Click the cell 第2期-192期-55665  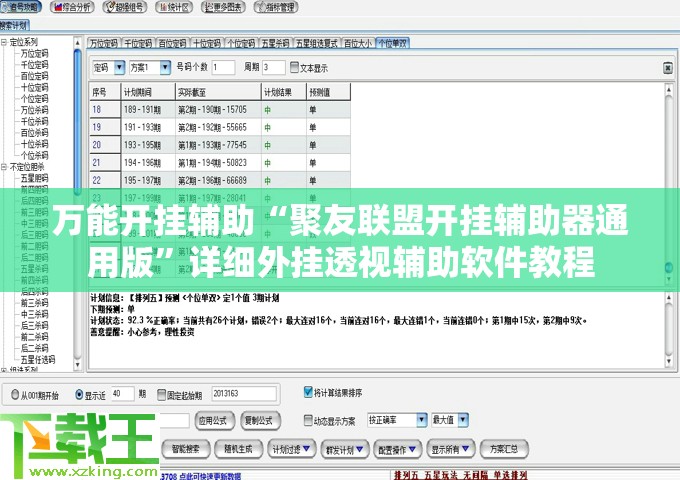219,127
